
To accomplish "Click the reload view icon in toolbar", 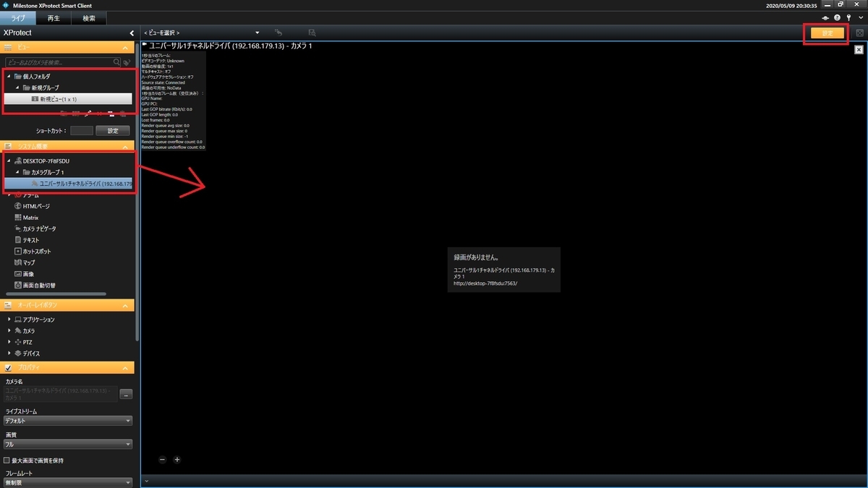I will click(x=278, y=33).
